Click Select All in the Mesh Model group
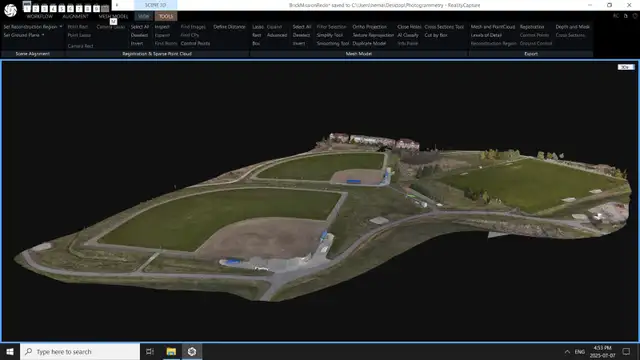This screenshot has width=640, height=360. [302, 27]
